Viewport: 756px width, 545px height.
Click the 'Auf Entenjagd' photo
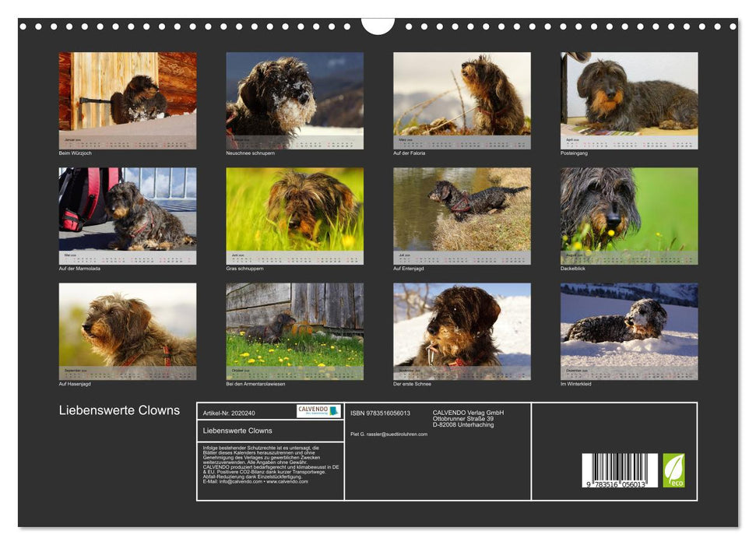click(x=462, y=209)
